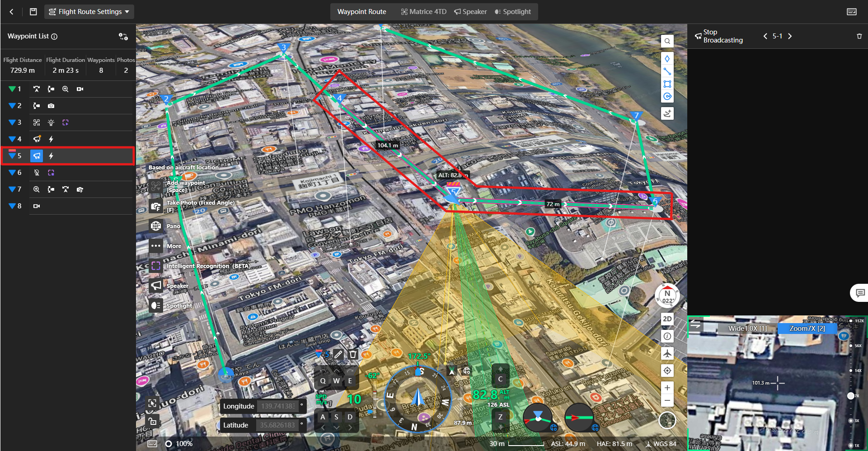868x451 pixels.
Task: Go to next action with right chevron
Action: tap(790, 36)
